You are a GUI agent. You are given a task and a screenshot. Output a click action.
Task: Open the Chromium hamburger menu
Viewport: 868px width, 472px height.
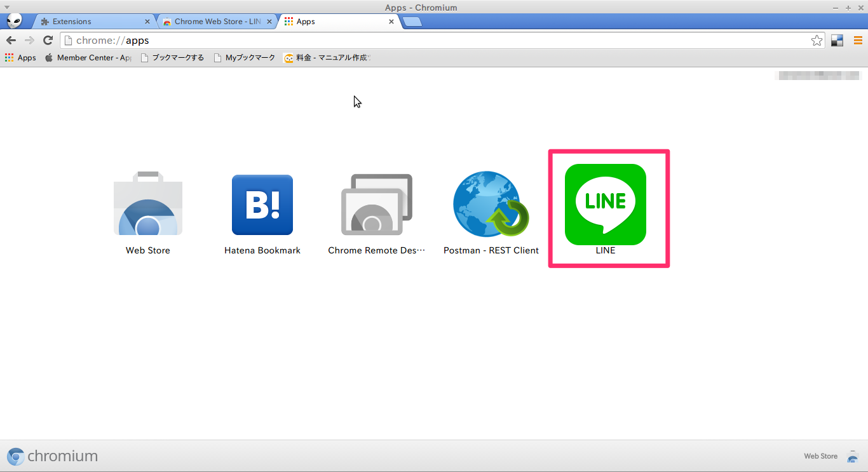coord(858,41)
